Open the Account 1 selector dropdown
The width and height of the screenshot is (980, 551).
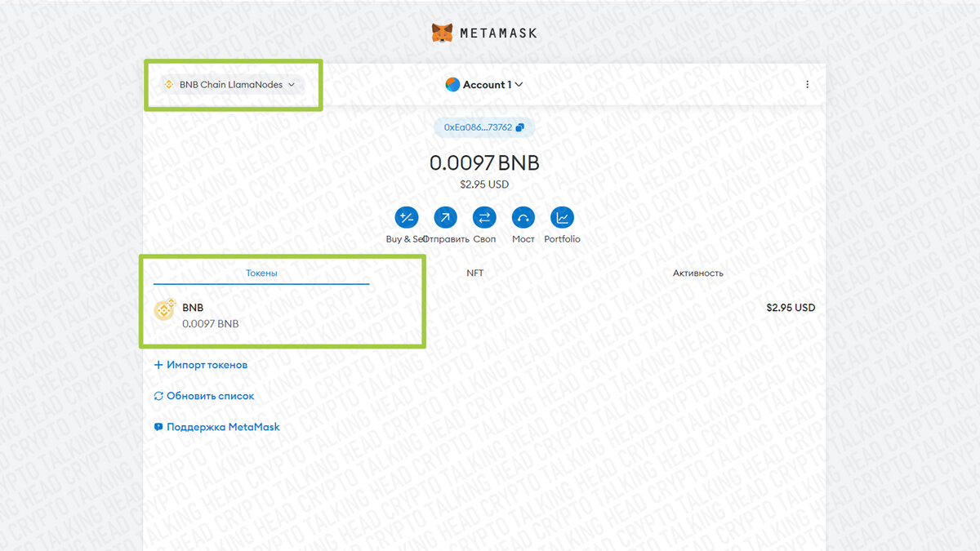point(484,84)
